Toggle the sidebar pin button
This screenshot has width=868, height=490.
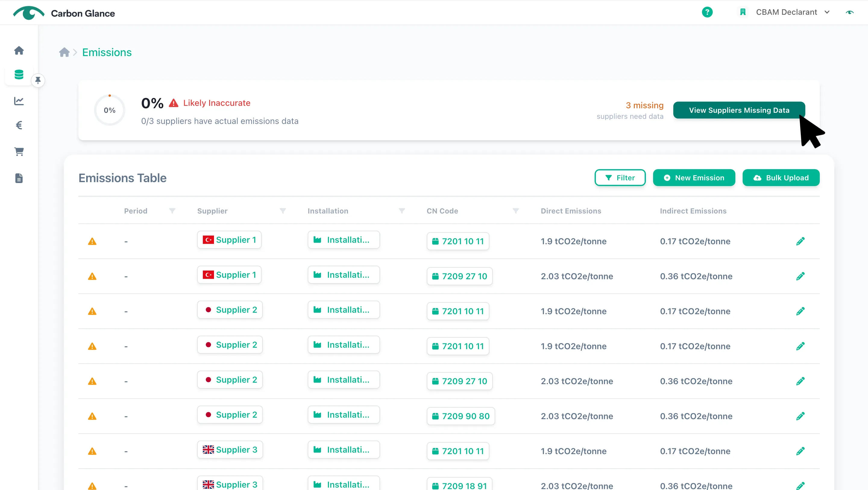point(38,80)
